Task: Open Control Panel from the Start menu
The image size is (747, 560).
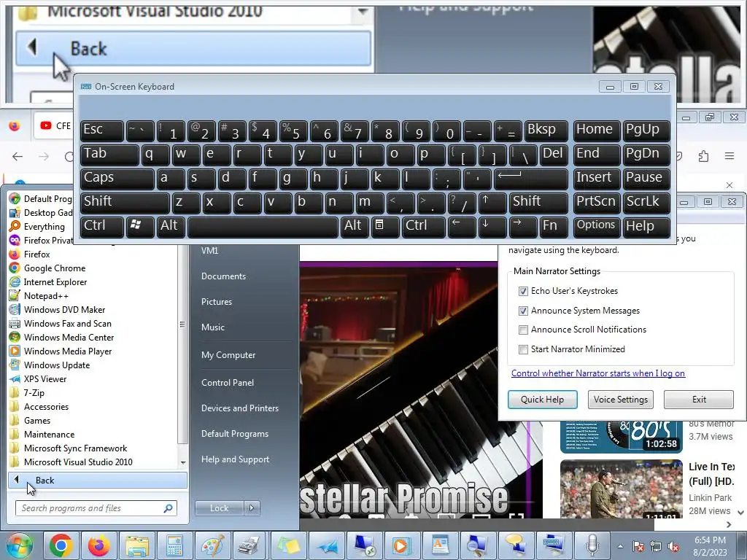Action: click(x=228, y=383)
